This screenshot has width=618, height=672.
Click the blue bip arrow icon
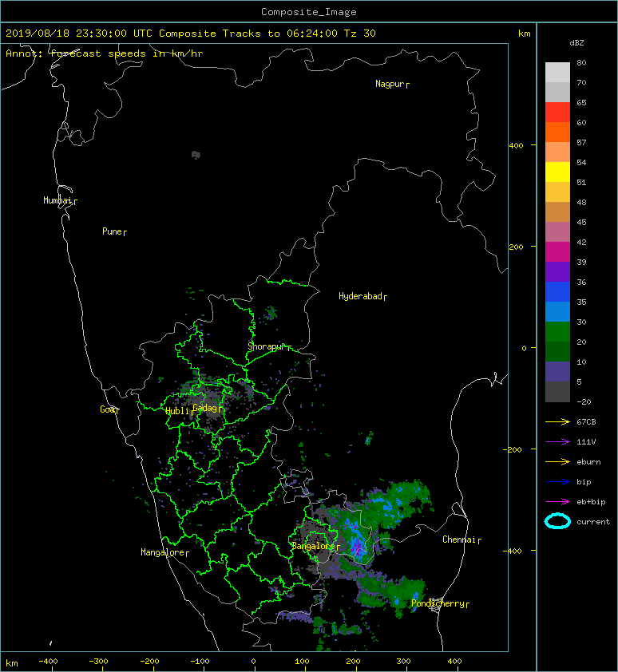(557, 482)
